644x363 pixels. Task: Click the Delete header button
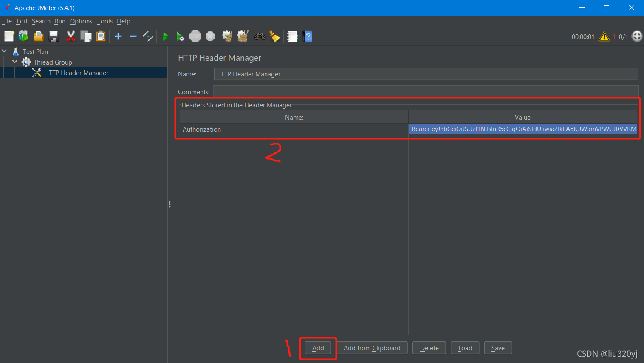[x=429, y=348]
